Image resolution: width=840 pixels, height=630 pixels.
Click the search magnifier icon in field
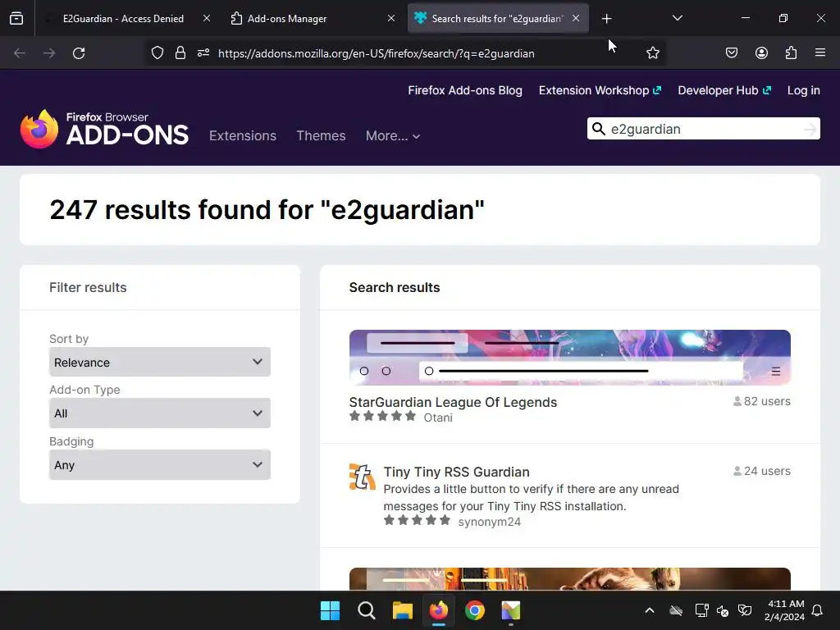[599, 129]
